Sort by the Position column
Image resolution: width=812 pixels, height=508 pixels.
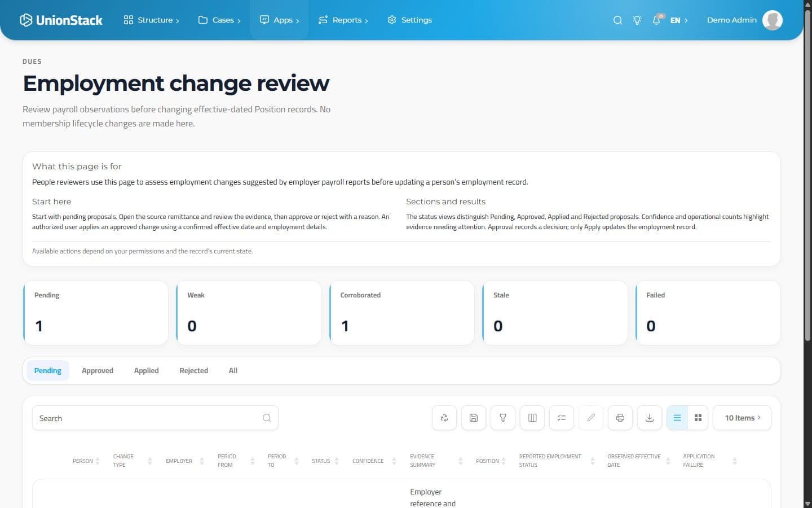tap(491, 461)
